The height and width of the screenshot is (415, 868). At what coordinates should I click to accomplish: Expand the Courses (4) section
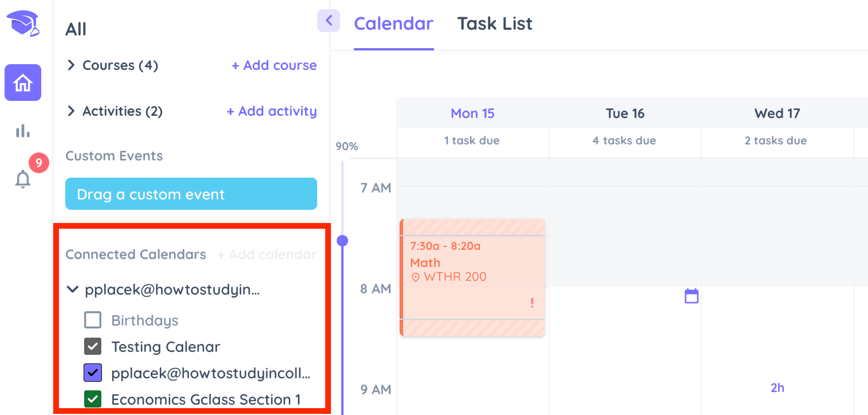(71, 65)
